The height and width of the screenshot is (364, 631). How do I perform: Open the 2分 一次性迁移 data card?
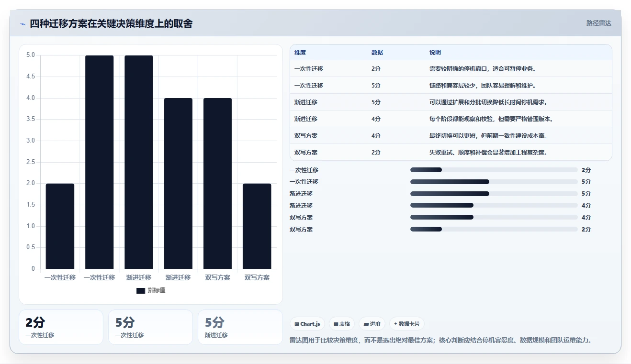click(61, 327)
